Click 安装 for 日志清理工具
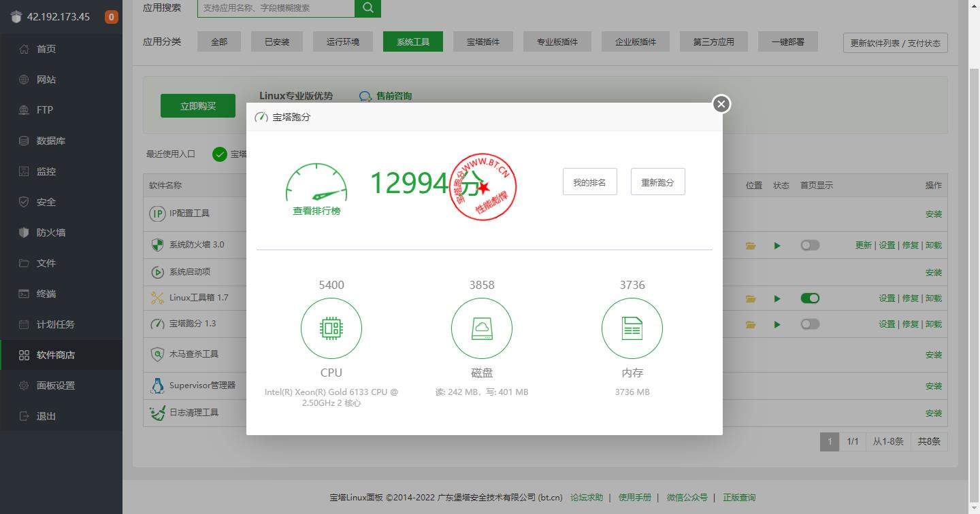The height and width of the screenshot is (514, 980). click(x=934, y=413)
